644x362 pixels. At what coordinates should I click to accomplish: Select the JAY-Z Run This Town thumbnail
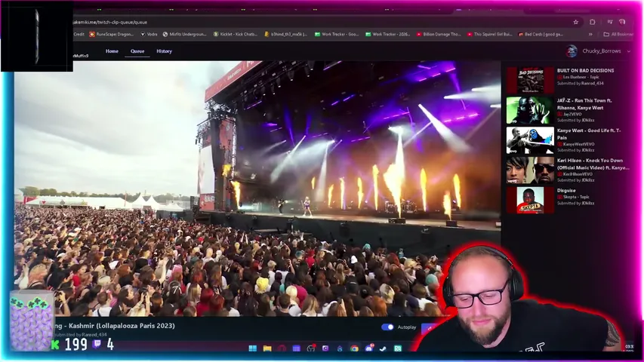click(x=530, y=110)
